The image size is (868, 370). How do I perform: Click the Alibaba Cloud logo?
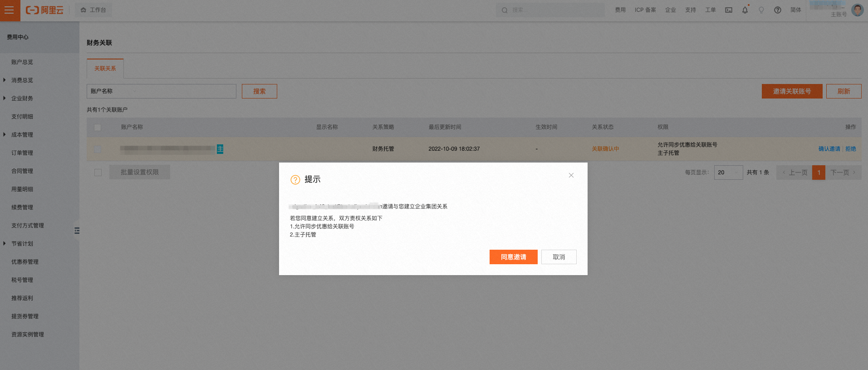pos(44,10)
